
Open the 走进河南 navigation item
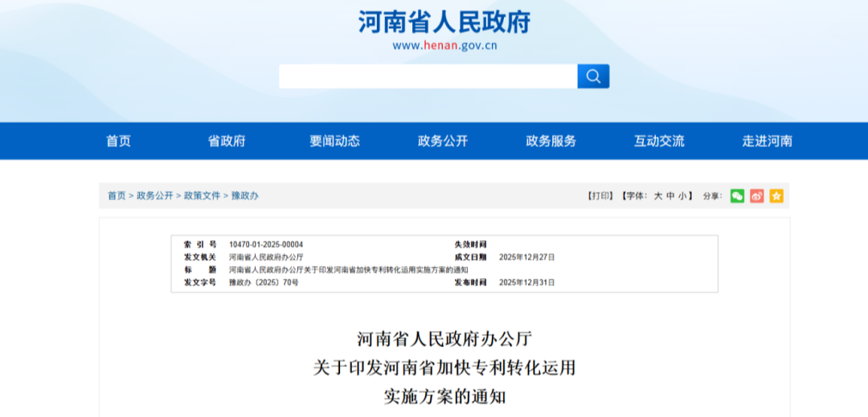point(767,141)
